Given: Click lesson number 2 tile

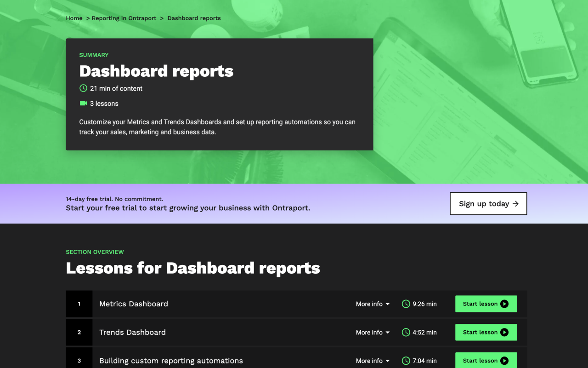Looking at the screenshot, I should [x=79, y=333].
